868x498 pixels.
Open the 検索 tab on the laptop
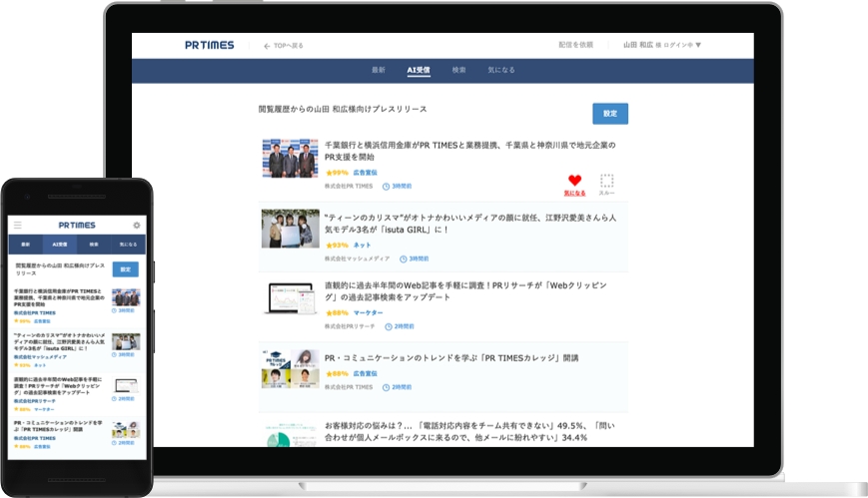pyautogui.click(x=458, y=70)
